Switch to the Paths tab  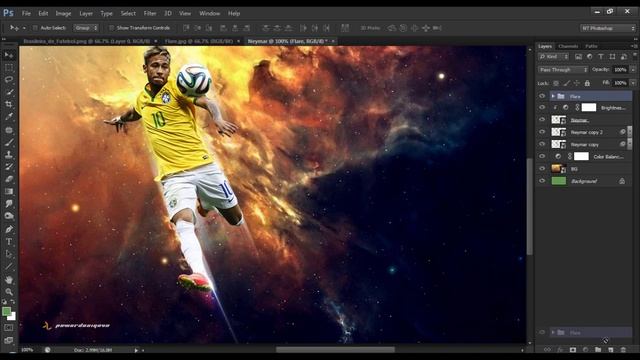click(591, 46)
